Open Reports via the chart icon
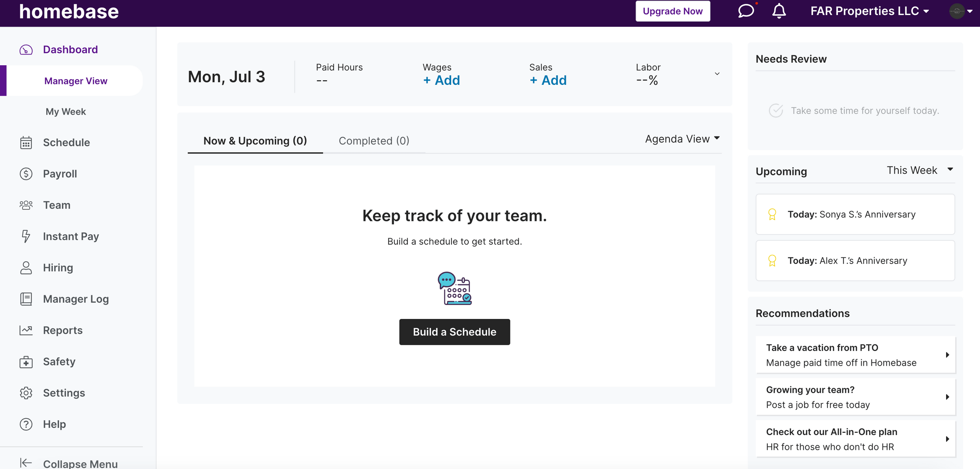The image size is (980, 469). click(x=26, y=330)
